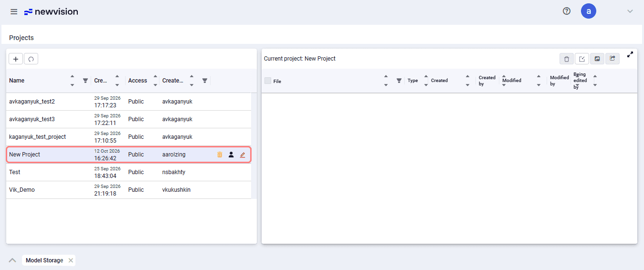This screenshot has height=270, width=644.
Task: Select the New Project name cell
Action: [x=25, y=155]
